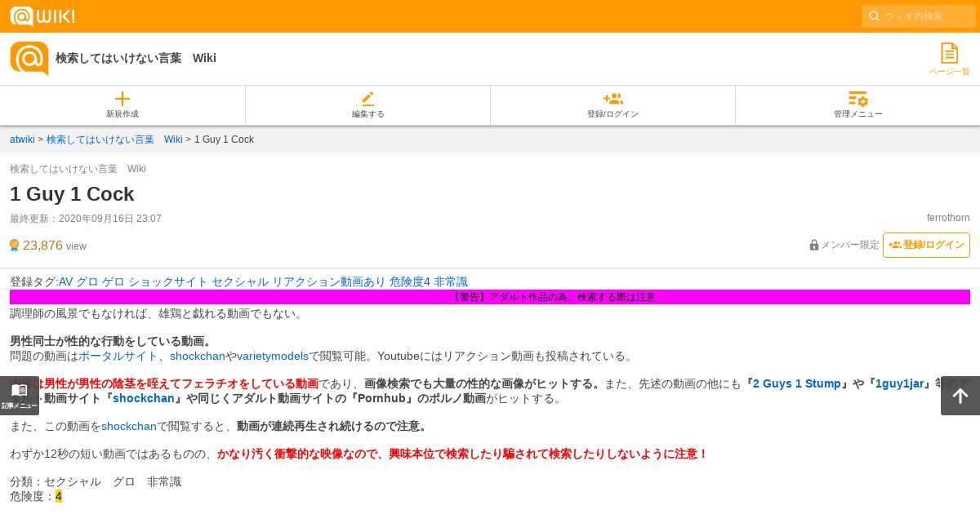Open the ショックサイト tag link

167,281
